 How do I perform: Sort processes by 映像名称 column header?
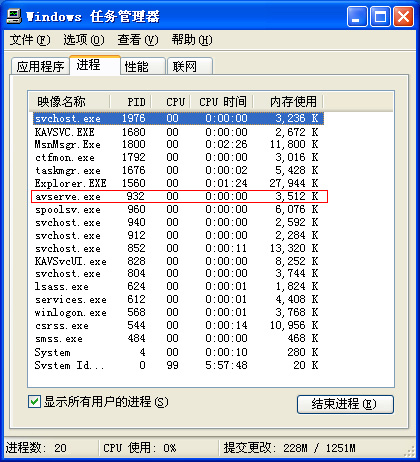69,101
